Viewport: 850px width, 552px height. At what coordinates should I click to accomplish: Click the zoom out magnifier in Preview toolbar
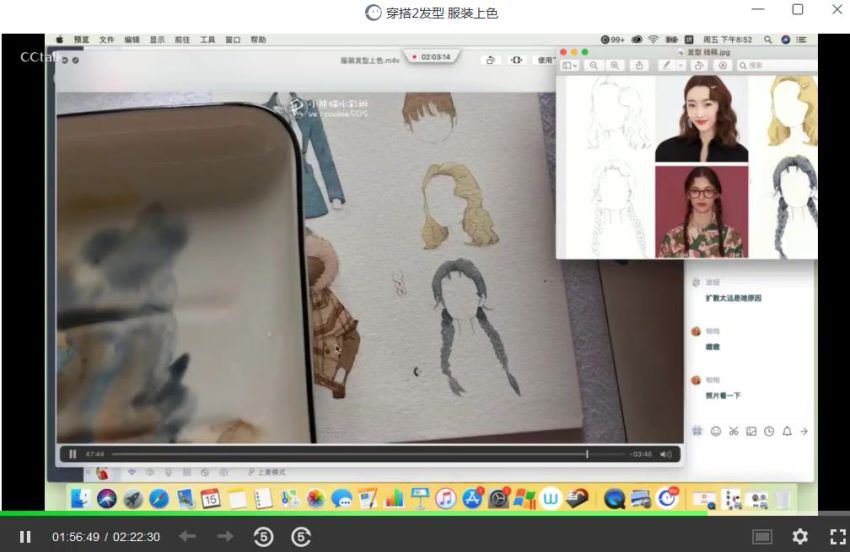point(594,65)
